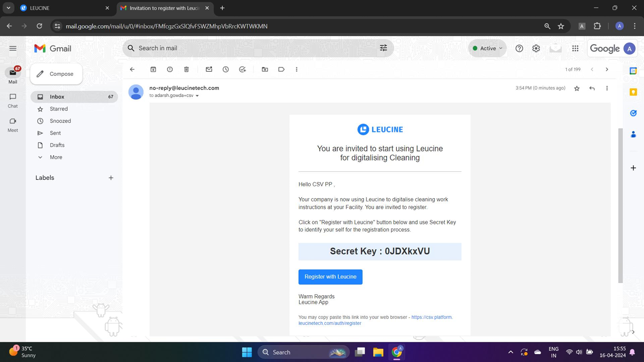Screen dimensions: 644x362
Task: Open more toolbar options menu
Action: (297, 69)
